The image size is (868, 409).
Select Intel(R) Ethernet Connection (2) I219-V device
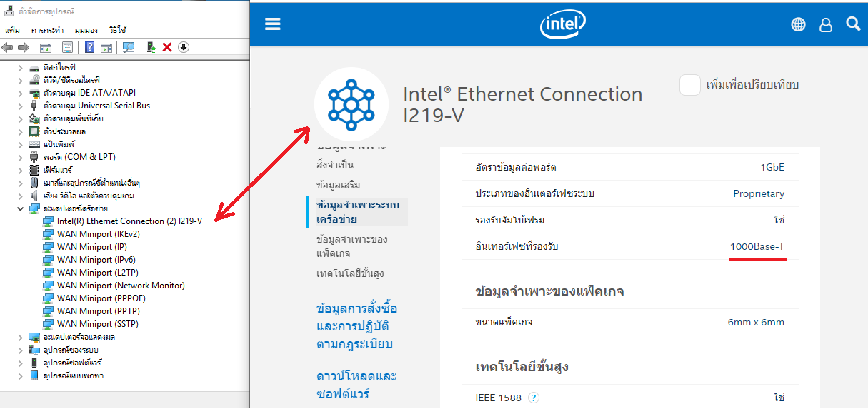[x=129, y=221]
